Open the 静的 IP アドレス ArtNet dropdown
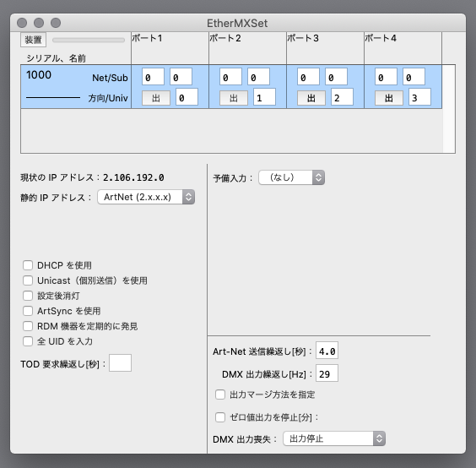The width and height of the screenshot is (476, 468). pyautogui.click(x=146, y=197)
